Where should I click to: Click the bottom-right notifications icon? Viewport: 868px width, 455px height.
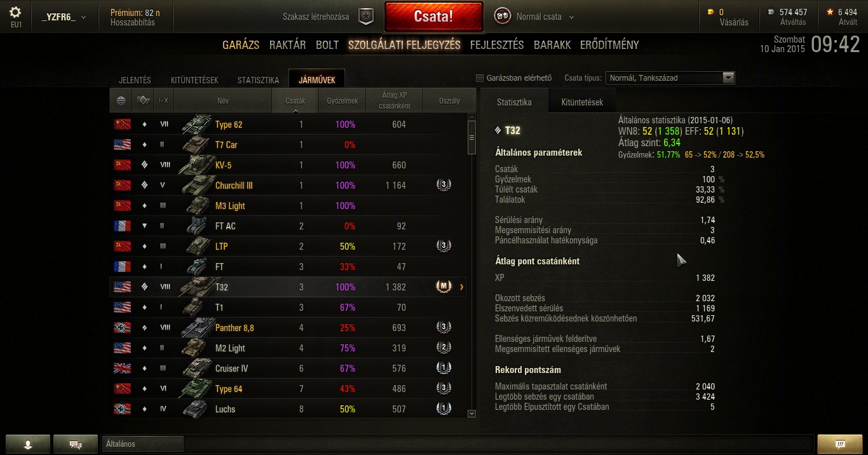click(839, 444)
